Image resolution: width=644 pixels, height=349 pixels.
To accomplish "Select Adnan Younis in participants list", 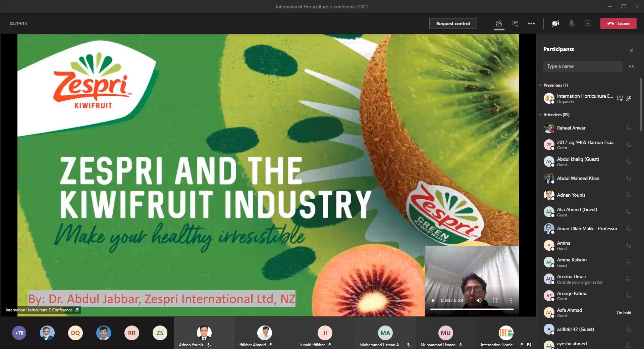I will point(588,195).
